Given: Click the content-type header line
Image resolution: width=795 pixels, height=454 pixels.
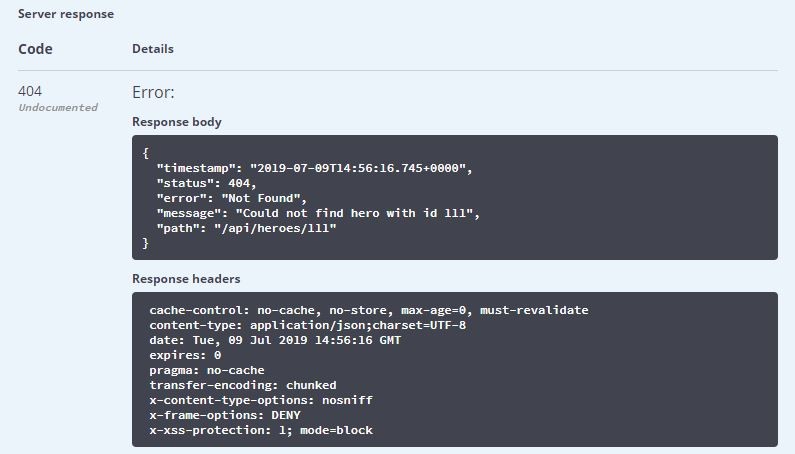Looking at the screenshot, I should [x=307, y=325].
